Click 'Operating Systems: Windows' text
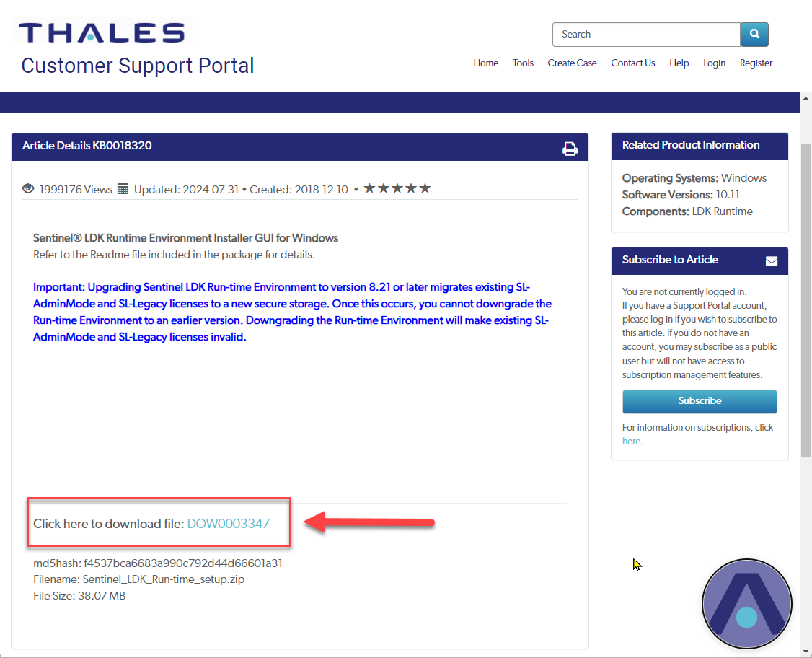 click(694, 177)
